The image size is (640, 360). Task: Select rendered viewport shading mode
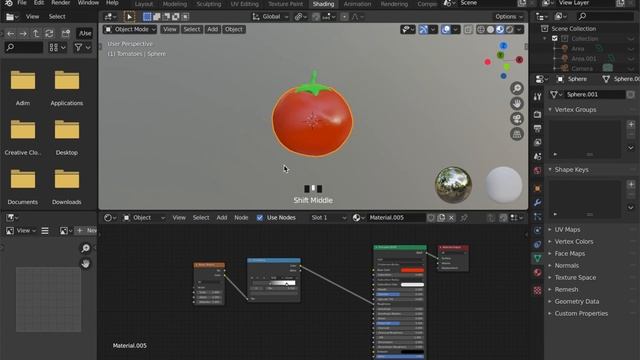pyautogui.click(x=509, y=29)
